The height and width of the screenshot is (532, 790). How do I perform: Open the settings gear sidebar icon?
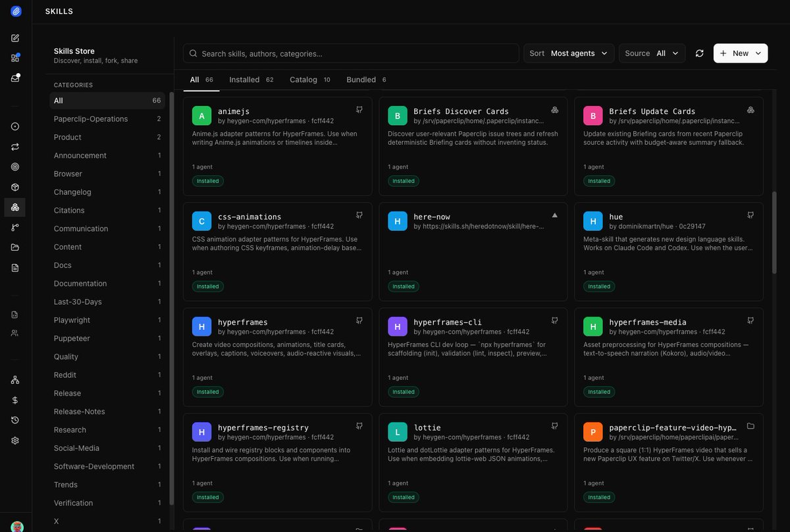pos(15,440)
